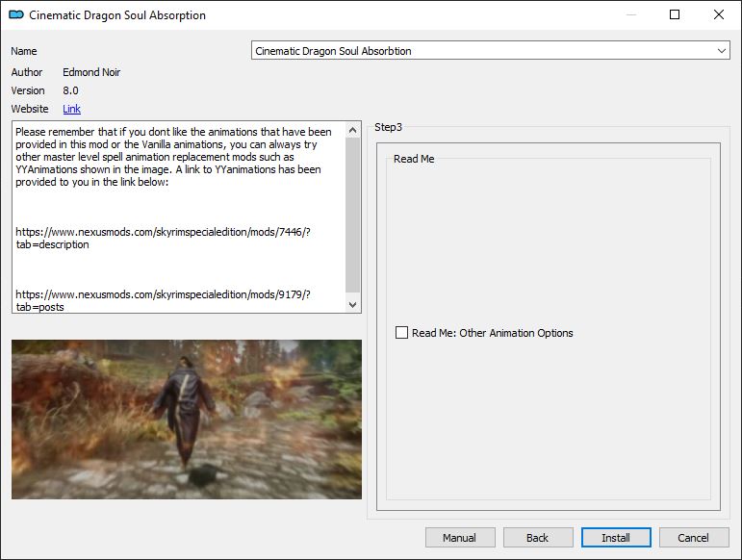This screenshot has height=560, width=742.
Task: Click the author name Edmond Noir
Action: pos(91,72)
